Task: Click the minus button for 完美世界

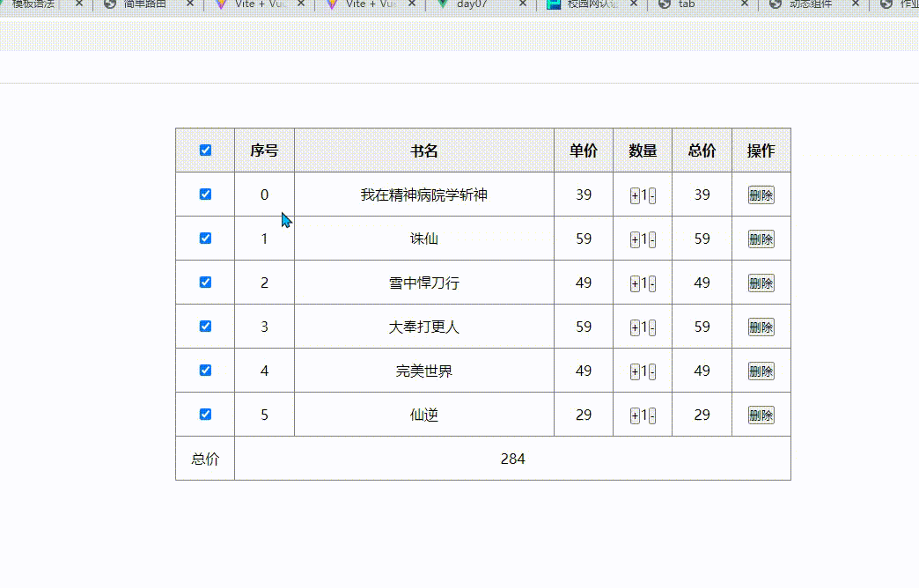Action: pos(652,371)
